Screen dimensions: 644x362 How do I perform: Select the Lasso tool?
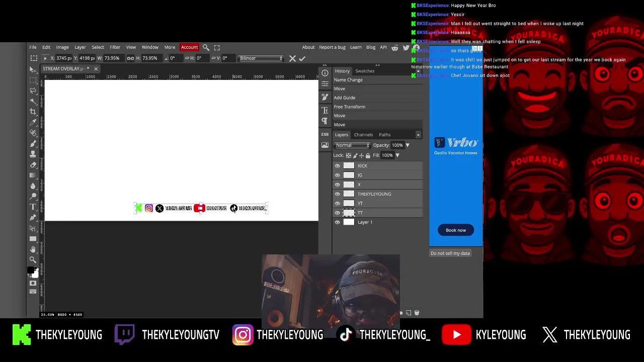point(33,90)
